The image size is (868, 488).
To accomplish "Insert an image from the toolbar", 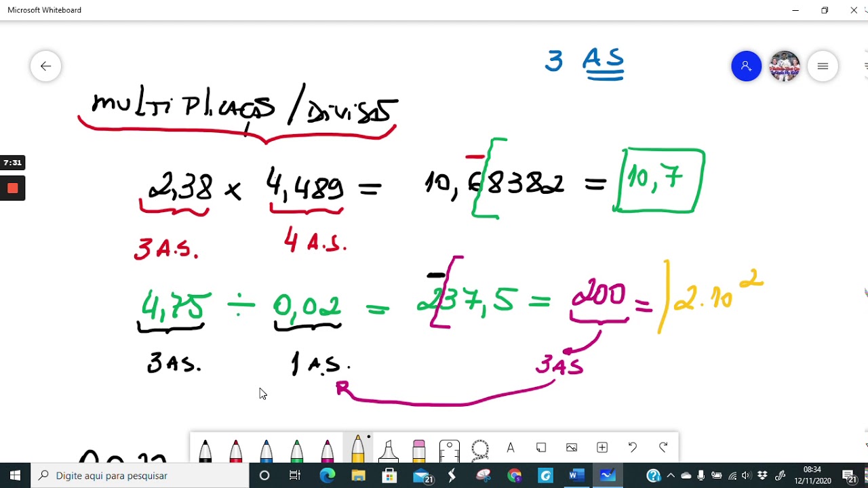I will [572, 447].
